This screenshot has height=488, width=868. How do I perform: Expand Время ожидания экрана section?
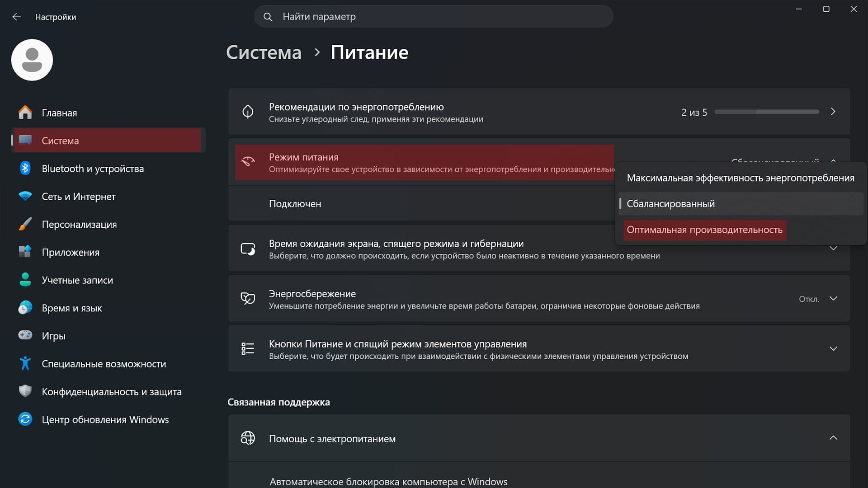pyautogui.click(x=833, y=249)
